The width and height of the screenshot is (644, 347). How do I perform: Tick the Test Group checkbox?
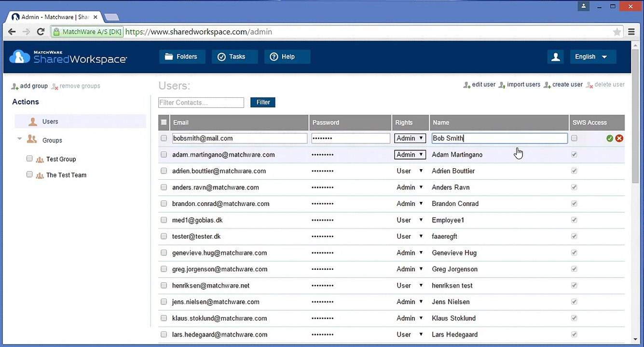point(29,159)
